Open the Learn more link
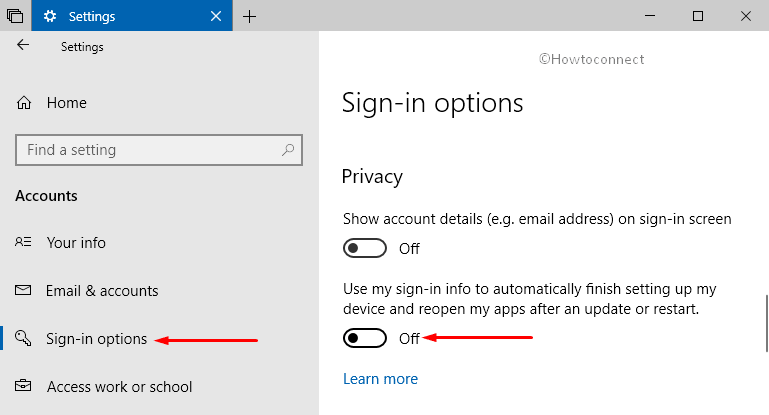Viewport: 769px width, 415px height. click(381, 379)
